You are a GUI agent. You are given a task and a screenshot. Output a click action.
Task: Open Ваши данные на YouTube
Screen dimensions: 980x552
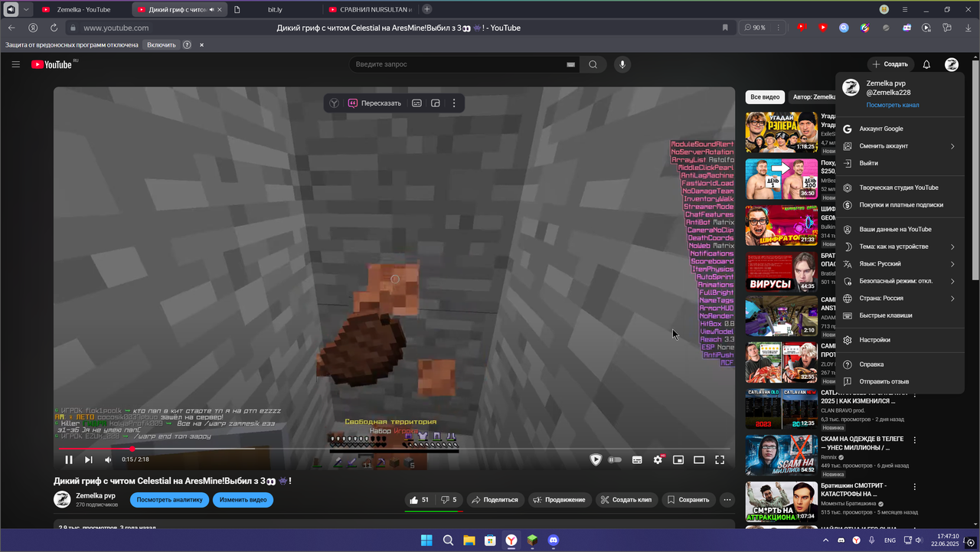pos(900,229)
